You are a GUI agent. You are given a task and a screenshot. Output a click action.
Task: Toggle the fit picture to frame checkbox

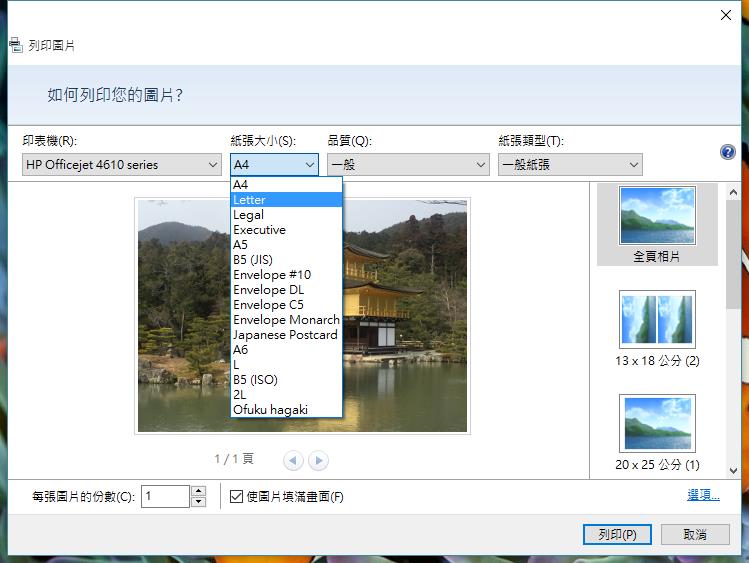236,496
